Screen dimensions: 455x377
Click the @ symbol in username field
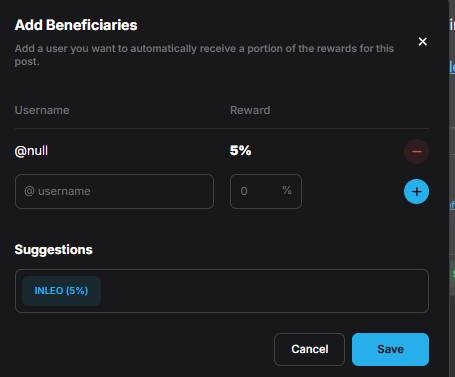tap(29, 191)
